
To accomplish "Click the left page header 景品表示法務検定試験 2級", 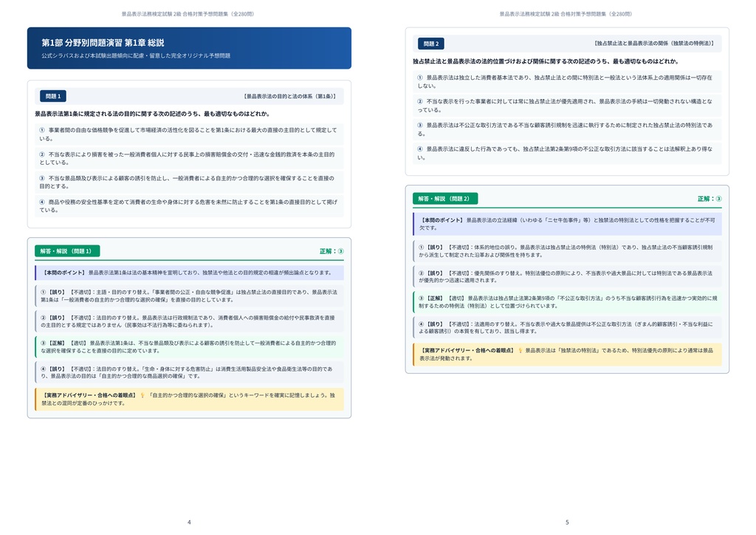I will 188,14.
